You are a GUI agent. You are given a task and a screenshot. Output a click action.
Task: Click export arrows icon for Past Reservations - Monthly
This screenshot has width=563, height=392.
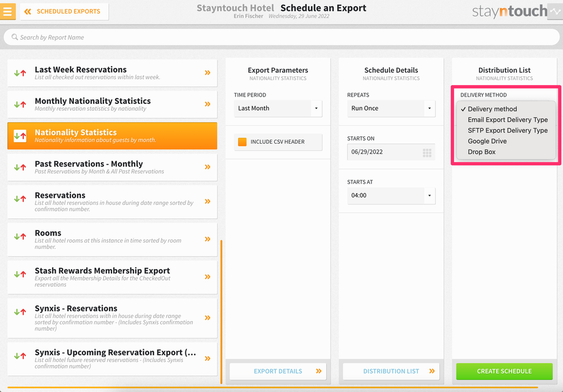coord(20,168)
